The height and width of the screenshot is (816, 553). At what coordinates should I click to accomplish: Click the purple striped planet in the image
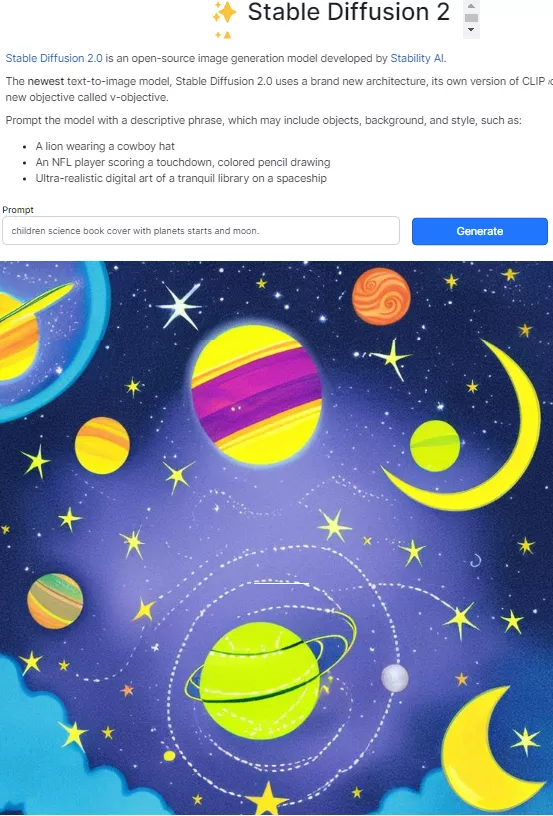coord(256,396)
